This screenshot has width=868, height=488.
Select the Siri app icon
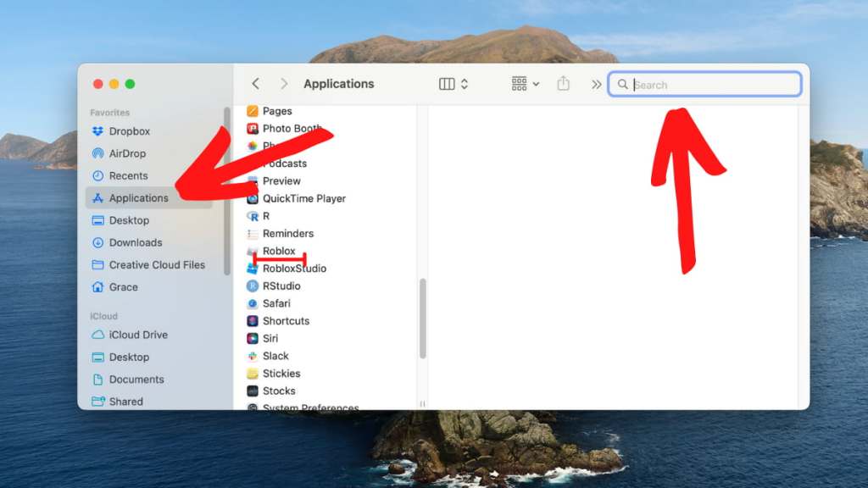[253, 338]
